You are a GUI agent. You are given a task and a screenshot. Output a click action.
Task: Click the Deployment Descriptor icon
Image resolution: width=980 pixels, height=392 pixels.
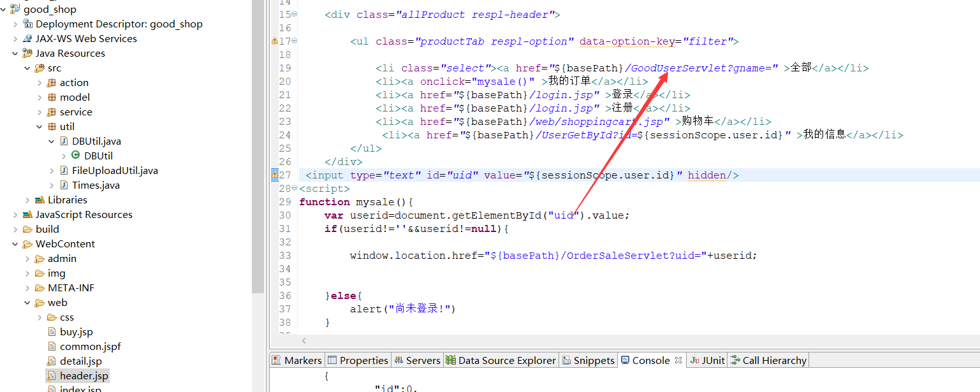(x=27, y=24)
